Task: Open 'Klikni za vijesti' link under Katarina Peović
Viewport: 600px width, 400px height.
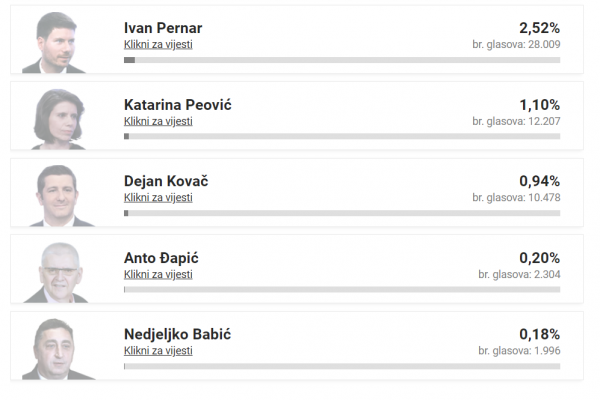Action: [x=158, y=121]
